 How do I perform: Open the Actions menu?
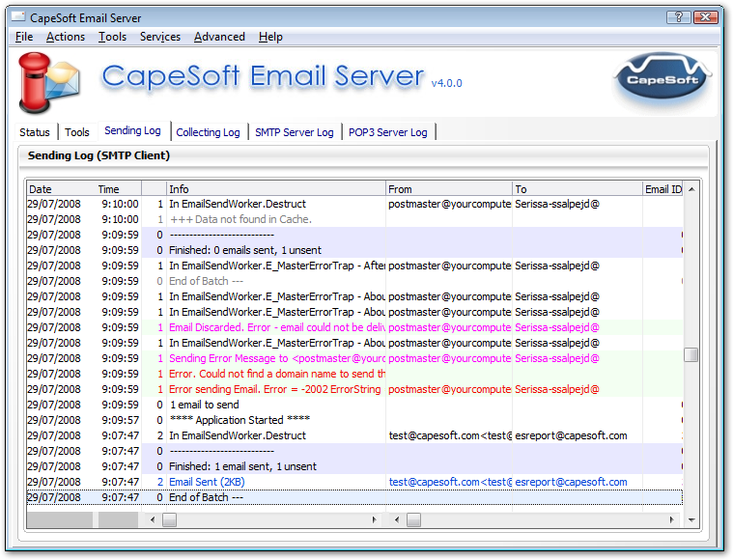(x=66, y=37)
